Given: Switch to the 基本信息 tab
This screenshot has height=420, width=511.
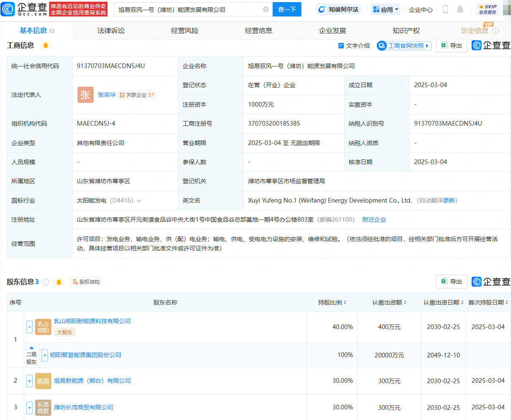Looking at the screenshot, I should [37, 31].
